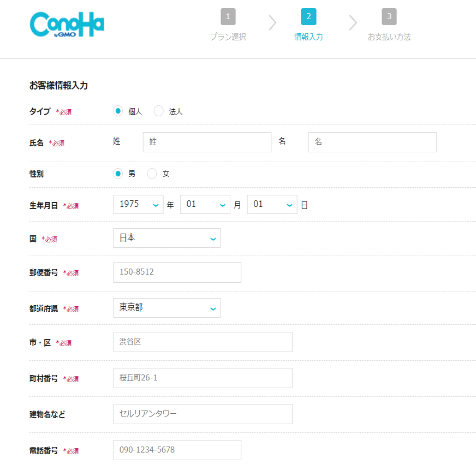The width and height of the screenshot is (476, 476).
Task: Click the 電話番号 phone number field
Action: coord(177,450)
